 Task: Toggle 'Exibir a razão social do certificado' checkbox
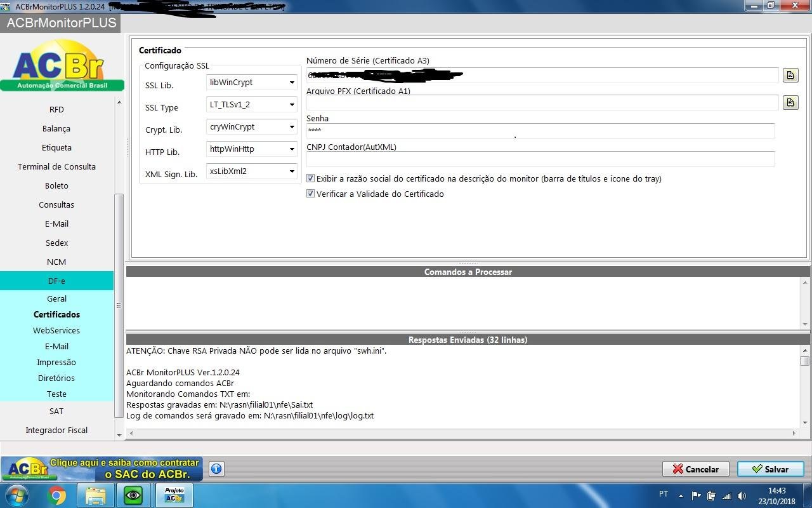point(311,178)
